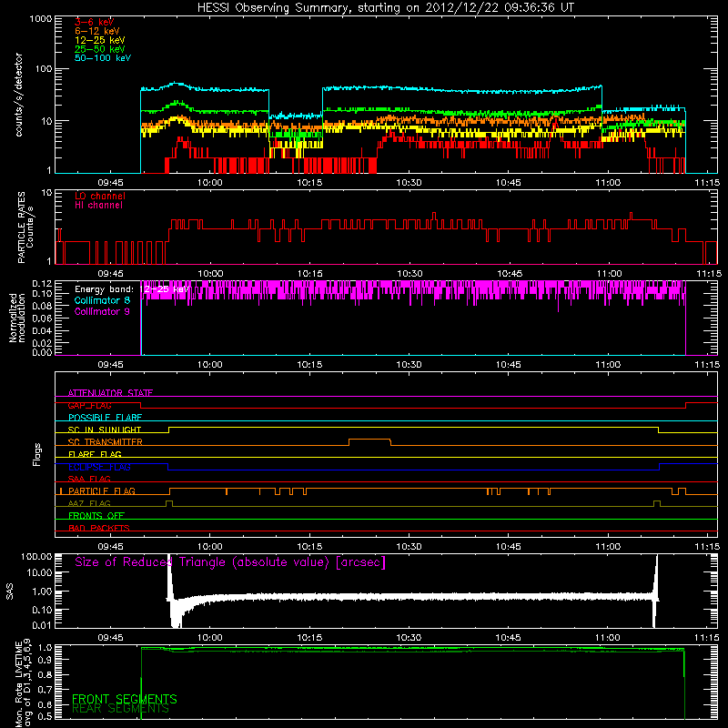The width and height of the screenshot is (728, 728).
Task: Click the HI channel legend label
Action: pos(98,206)
